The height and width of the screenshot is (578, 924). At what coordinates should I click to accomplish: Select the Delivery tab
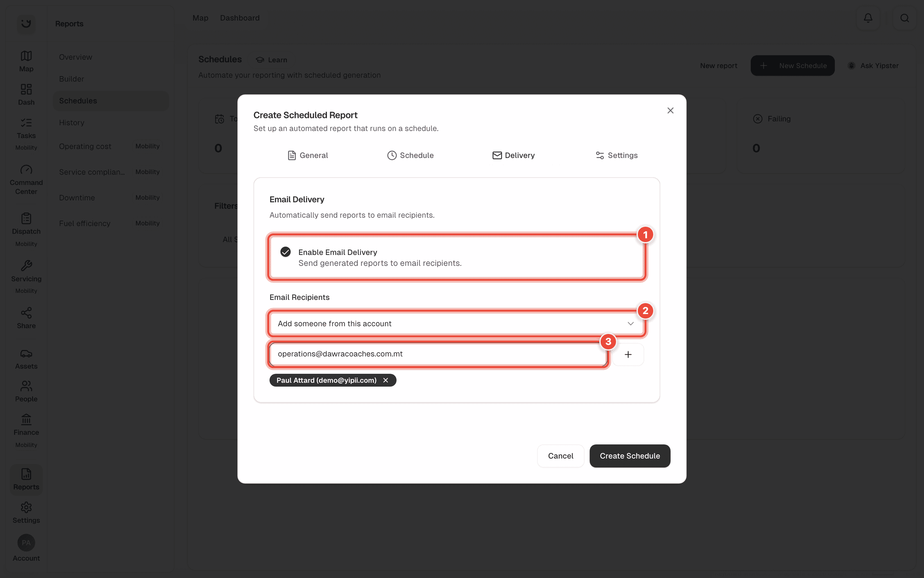click(513, 155)
